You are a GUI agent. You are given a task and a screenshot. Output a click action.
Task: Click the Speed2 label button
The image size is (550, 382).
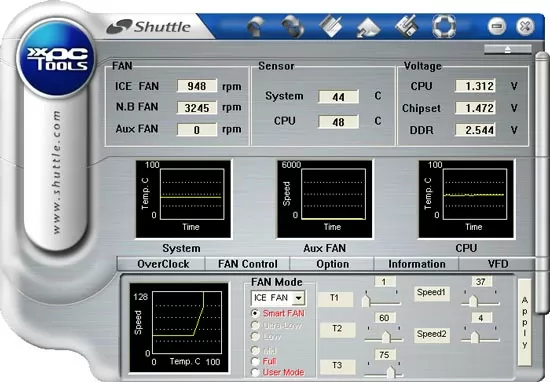431,335
